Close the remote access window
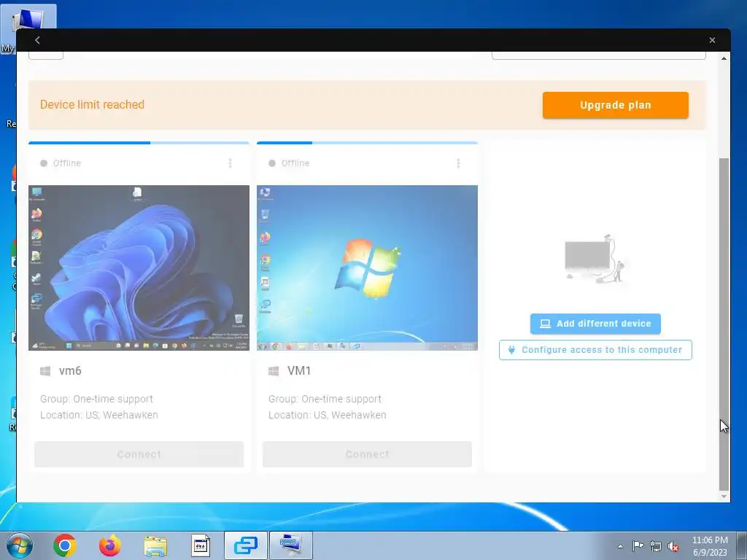This screenshot has width=747, height=560. click(x=712, y=41)
